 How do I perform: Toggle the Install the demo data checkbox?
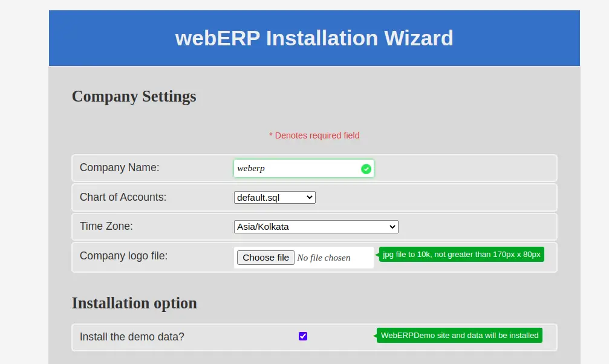point(303,336)
